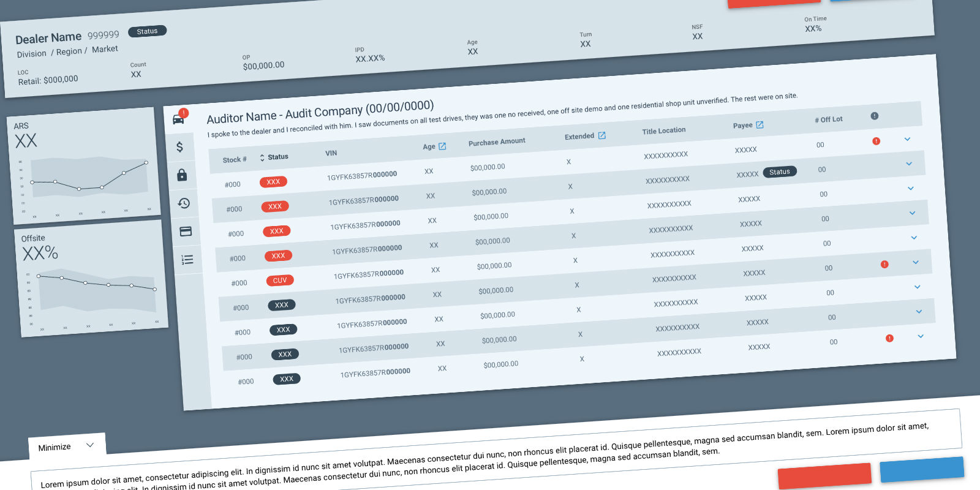Click the # Off Lot column header
Viewport: 980px width, 490px height.
point(829,119)
